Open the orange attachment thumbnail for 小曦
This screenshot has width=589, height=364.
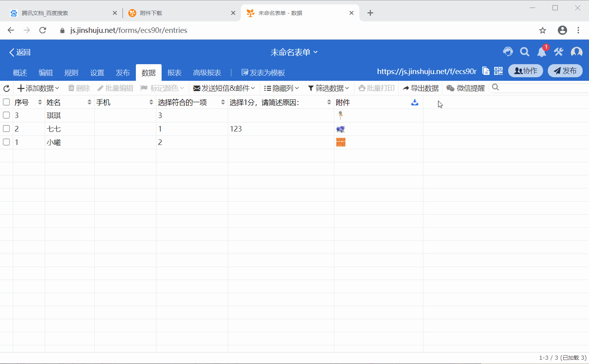[x=341, y=142]
